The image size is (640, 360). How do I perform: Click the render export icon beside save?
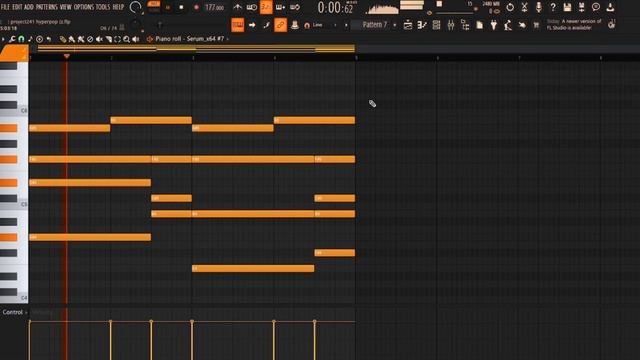tap(582, 7)
